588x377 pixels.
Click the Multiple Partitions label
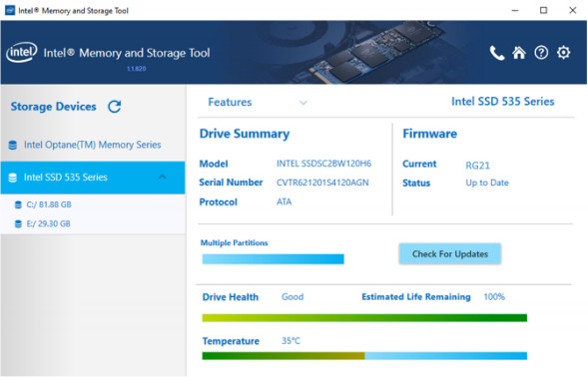234,242
